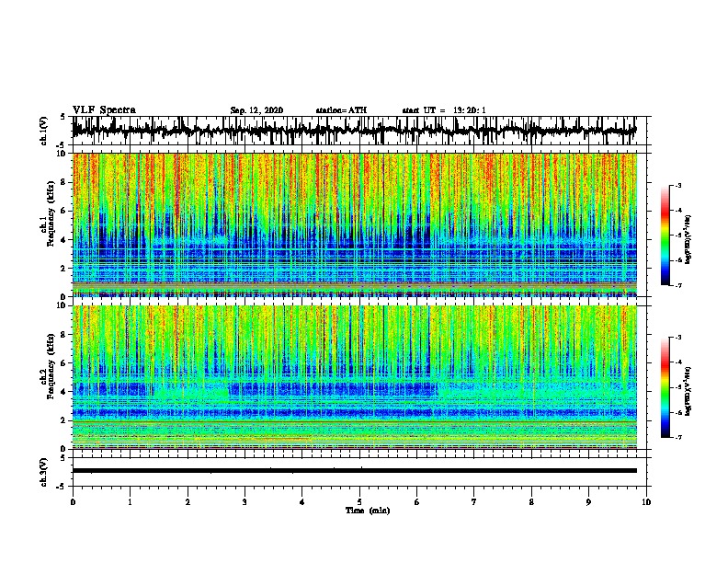This screenshot has height=563, width=728.
Task: Click the "Time (min)" x-axis label
Action: pyautogui.click(x=368, y=511)
